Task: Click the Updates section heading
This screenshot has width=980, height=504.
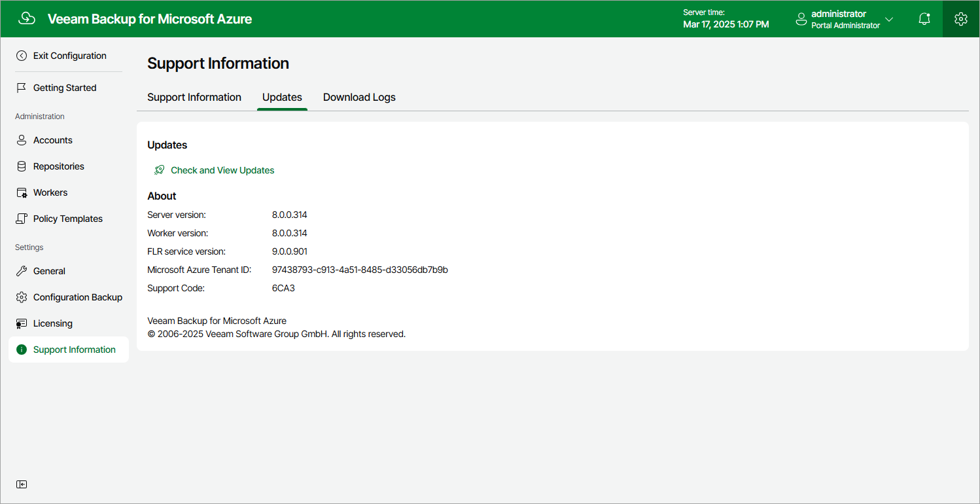Action: tap(167, 145)
